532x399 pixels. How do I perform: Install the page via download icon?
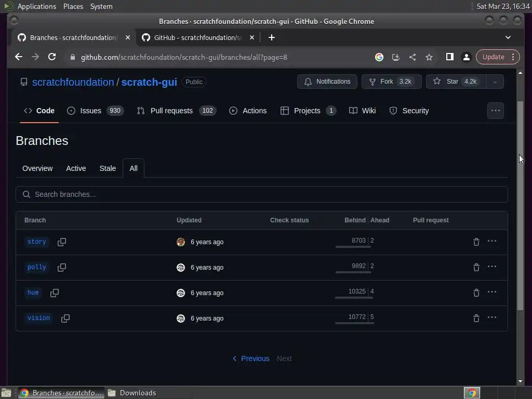click(x=395, y=57)
